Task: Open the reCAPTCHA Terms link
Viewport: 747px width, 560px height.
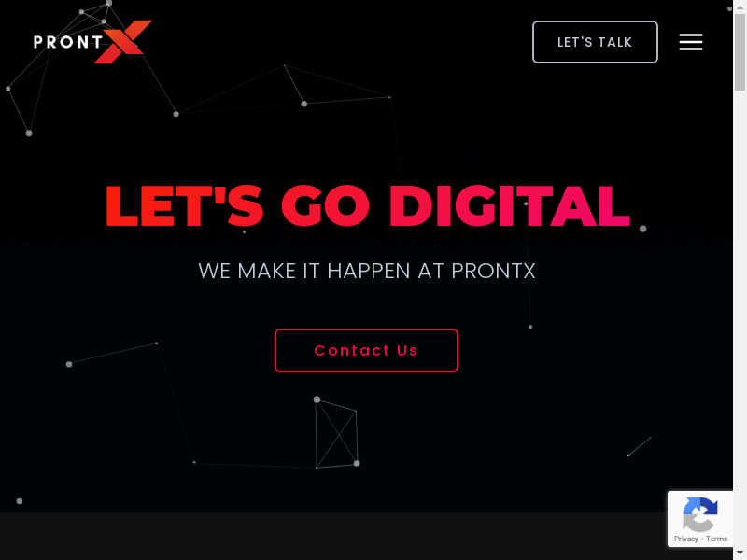Action: click(x=716, y=539)
